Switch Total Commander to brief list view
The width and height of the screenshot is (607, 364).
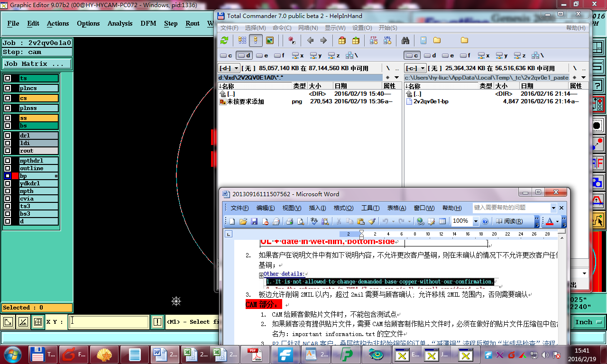[x=242, y=40]
